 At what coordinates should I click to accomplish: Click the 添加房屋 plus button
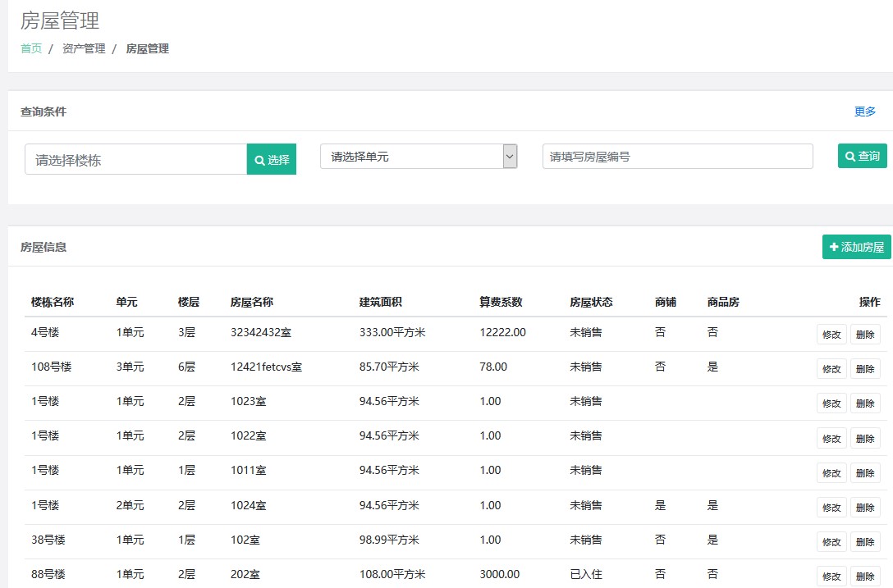(x=856, y=247)
